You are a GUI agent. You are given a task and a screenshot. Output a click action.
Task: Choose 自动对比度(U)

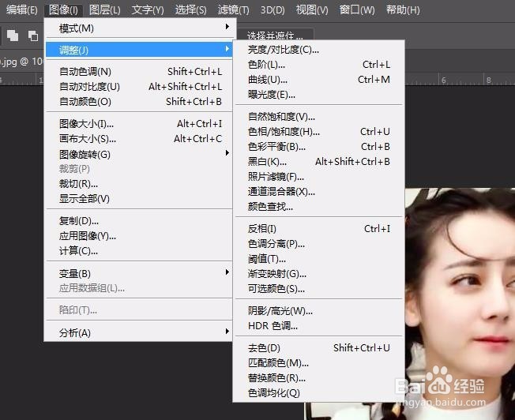[138, 86]
